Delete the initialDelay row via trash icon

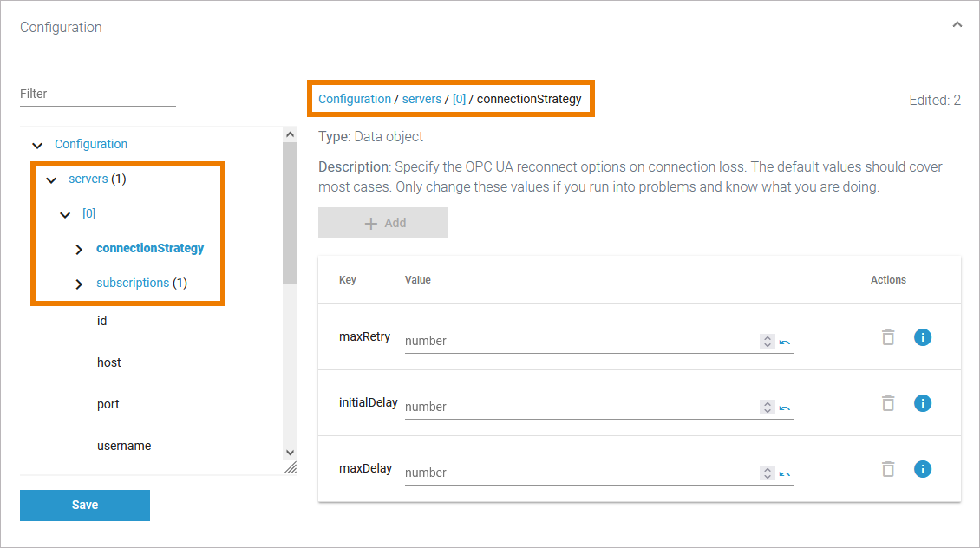pos(888,403)
